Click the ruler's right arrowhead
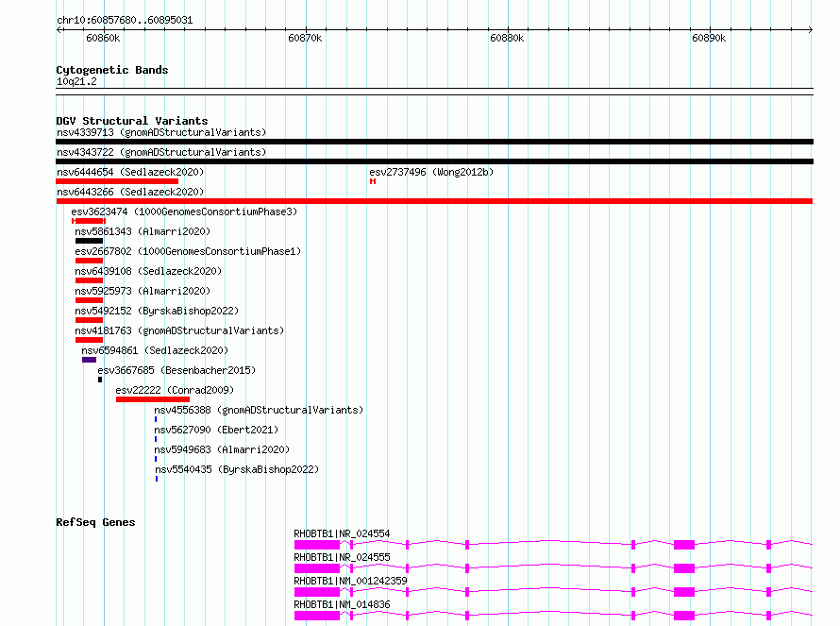840x626 pixels. tap(811, 30)
